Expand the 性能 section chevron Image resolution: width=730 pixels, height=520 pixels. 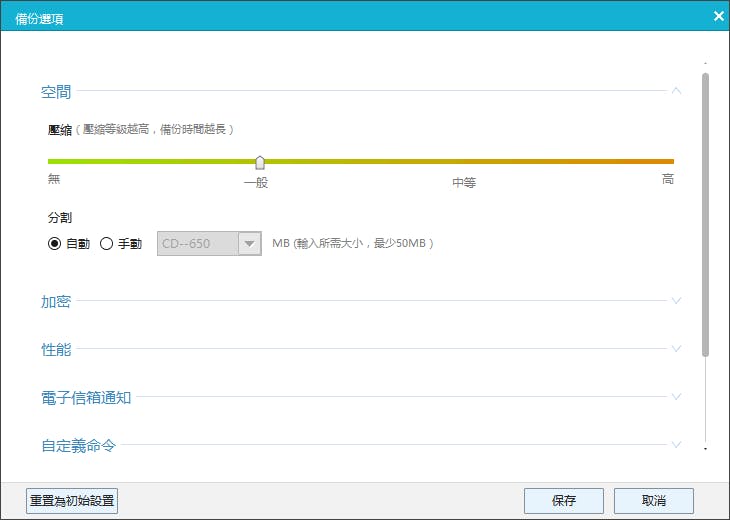[676, 349]
